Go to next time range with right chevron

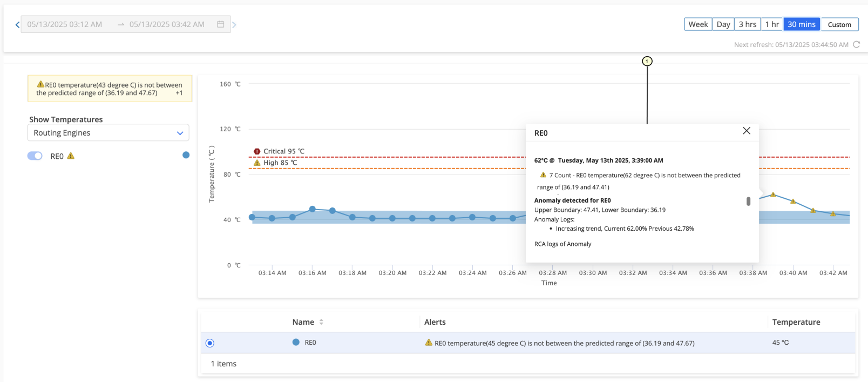pyautogui.click(x=234, y=25)
